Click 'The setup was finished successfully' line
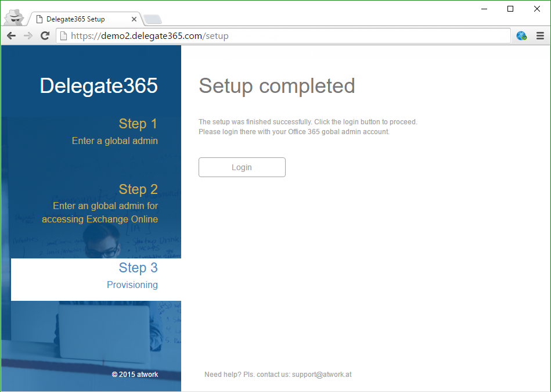 (308, 122)
